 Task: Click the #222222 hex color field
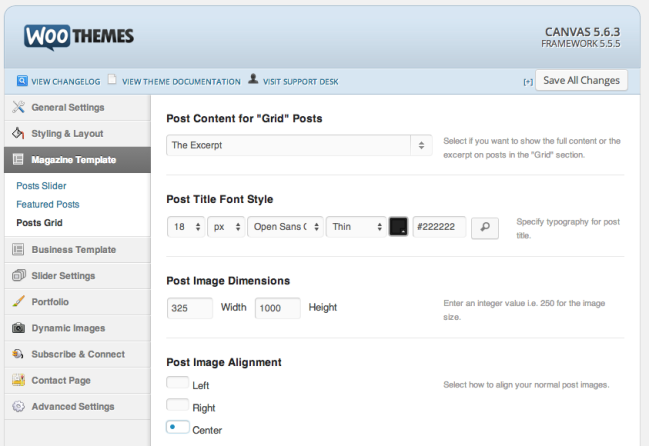click(439, 227)
